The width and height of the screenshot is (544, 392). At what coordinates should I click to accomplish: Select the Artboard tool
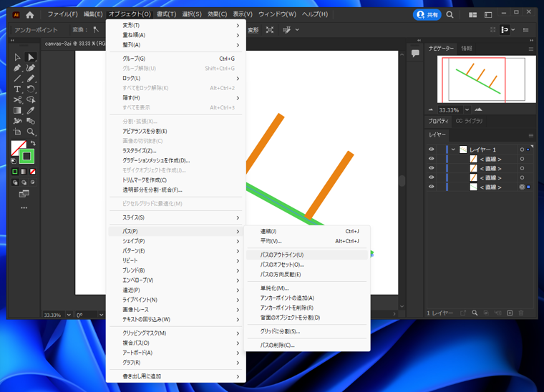tap(17, 132)
